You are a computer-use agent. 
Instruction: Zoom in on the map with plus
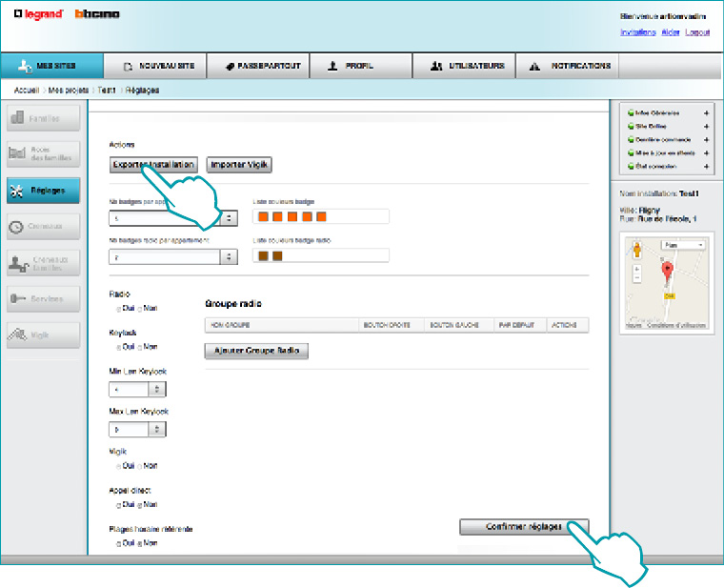tap(636, 270)
